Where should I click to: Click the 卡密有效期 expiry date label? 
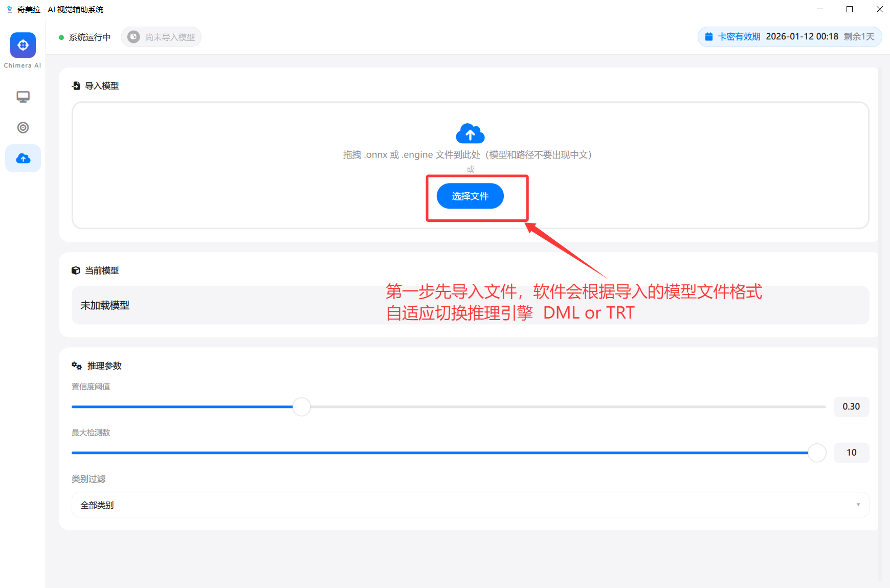(x=739, y=37)
